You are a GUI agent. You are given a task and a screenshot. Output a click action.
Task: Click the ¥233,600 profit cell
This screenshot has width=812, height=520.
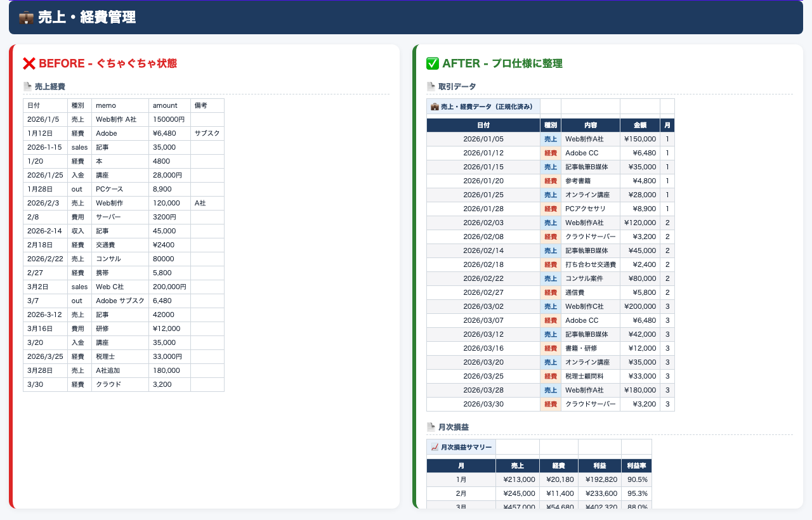click(599, 494)
